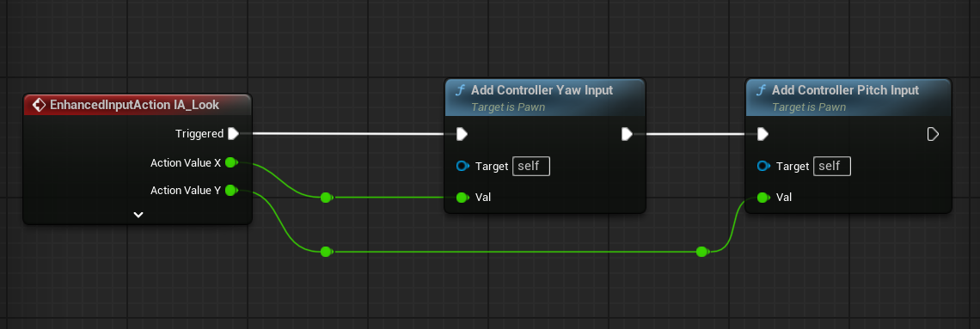The image size is (980, 329).
Task: Click the EnhancedInputAction event node icon
Action: pyautogui.click(x=39, y=105)
